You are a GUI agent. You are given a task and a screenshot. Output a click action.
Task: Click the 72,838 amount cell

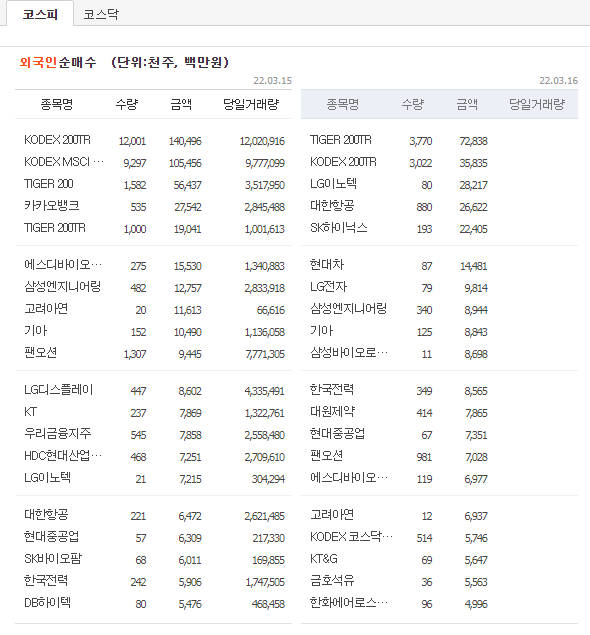click(473, 141)
